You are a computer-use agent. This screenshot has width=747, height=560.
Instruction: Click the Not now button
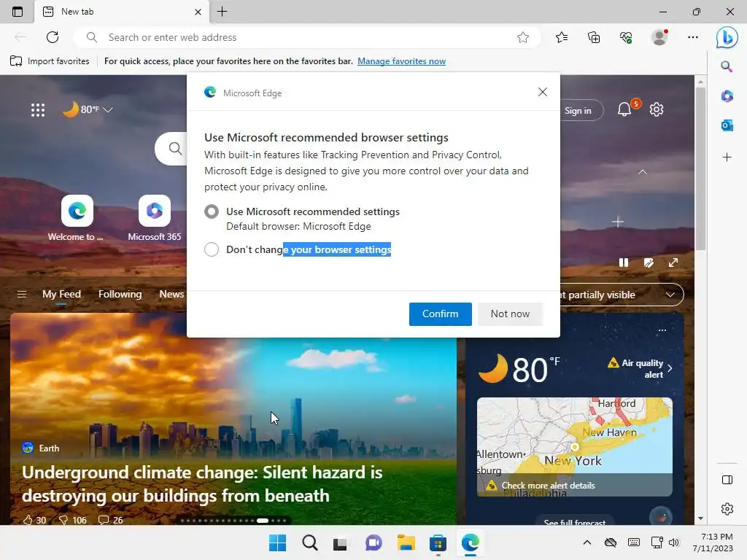(510, 314)
